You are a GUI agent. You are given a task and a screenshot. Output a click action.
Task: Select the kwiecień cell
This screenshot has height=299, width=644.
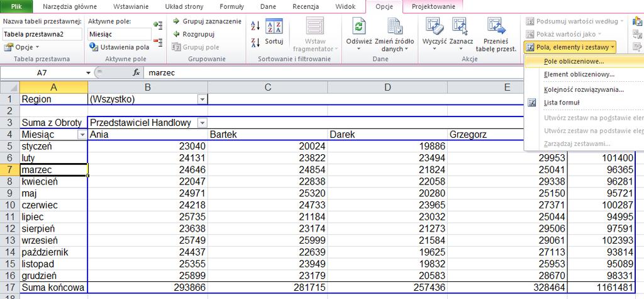54,181
